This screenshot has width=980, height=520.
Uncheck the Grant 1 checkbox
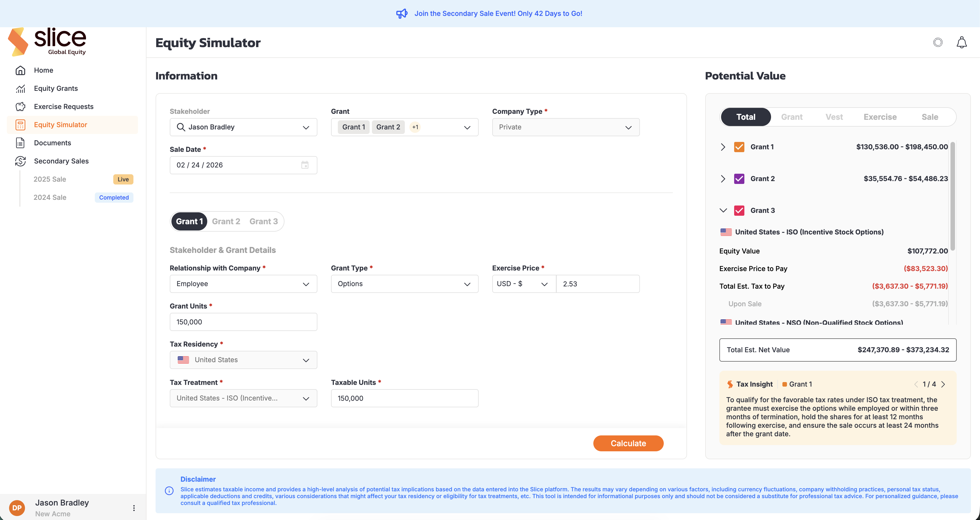[739, 147]
